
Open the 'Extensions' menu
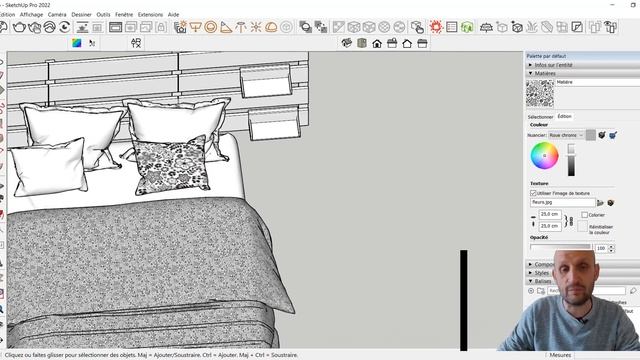point(150,15)
